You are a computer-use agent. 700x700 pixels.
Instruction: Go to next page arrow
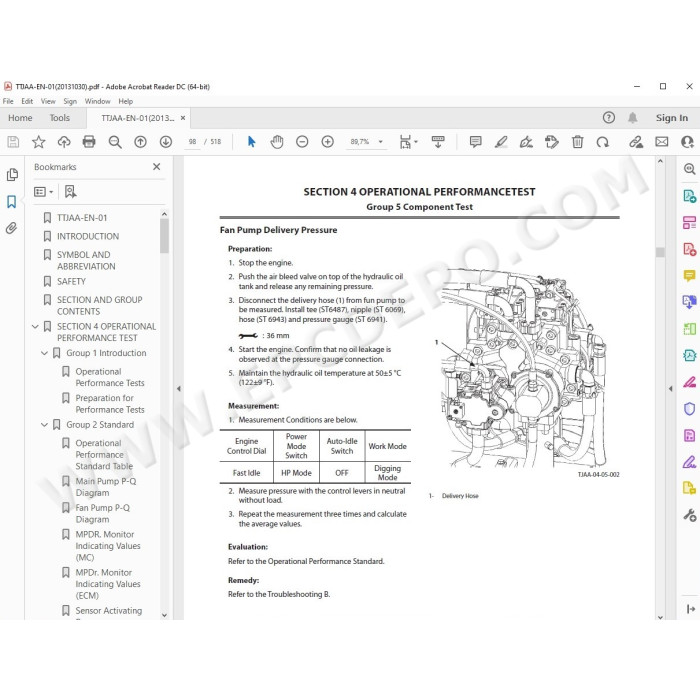(166, 142)
